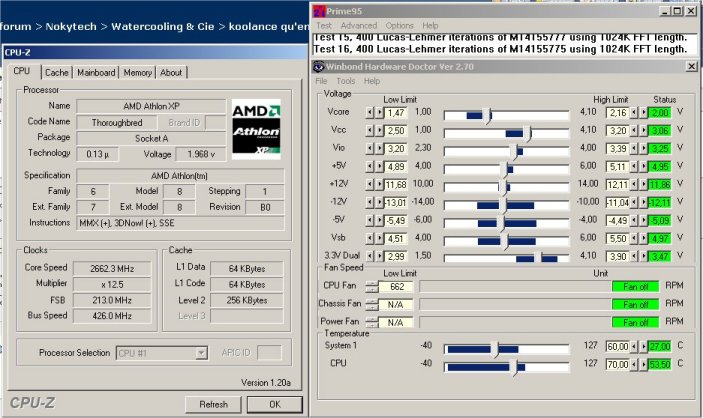703x418 pixels.
Task: Open Prime95 Test menu
Action: click(324, 26)
